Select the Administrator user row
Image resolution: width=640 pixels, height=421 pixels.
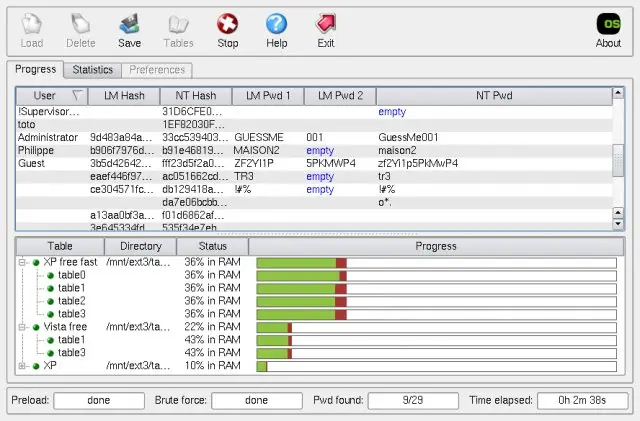(314, 138)
